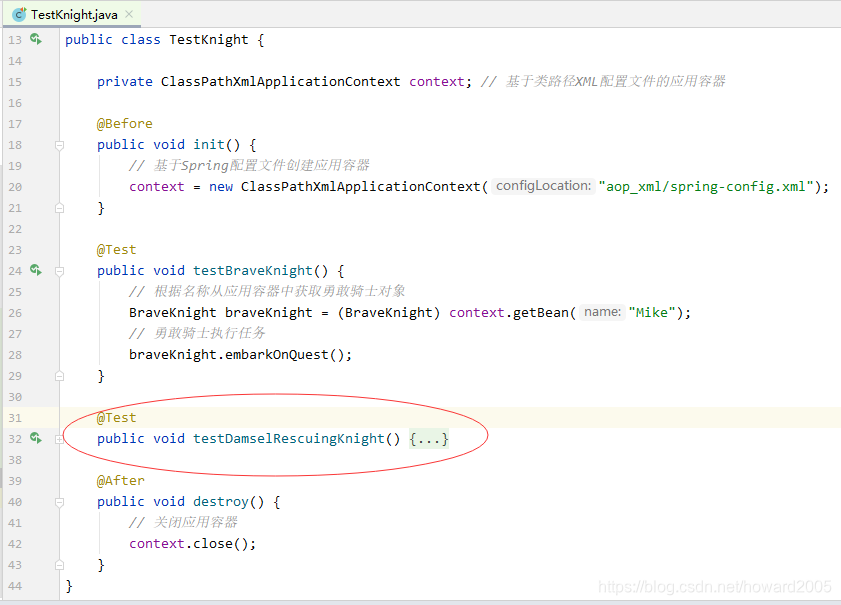Select the TestKnight.java editor tab
841x605 pixels.
[72, 14]
